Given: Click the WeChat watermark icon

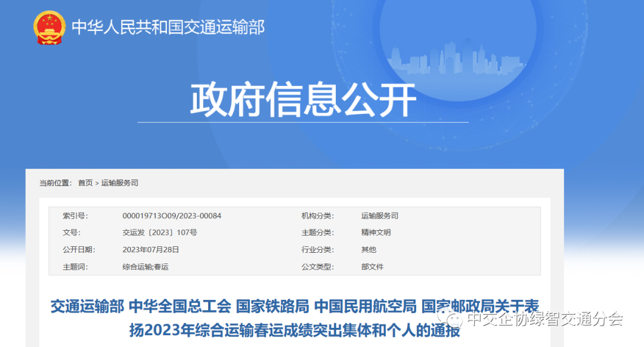Looking at the screenshot, I should pyautogui.click(x=451, y=319).
